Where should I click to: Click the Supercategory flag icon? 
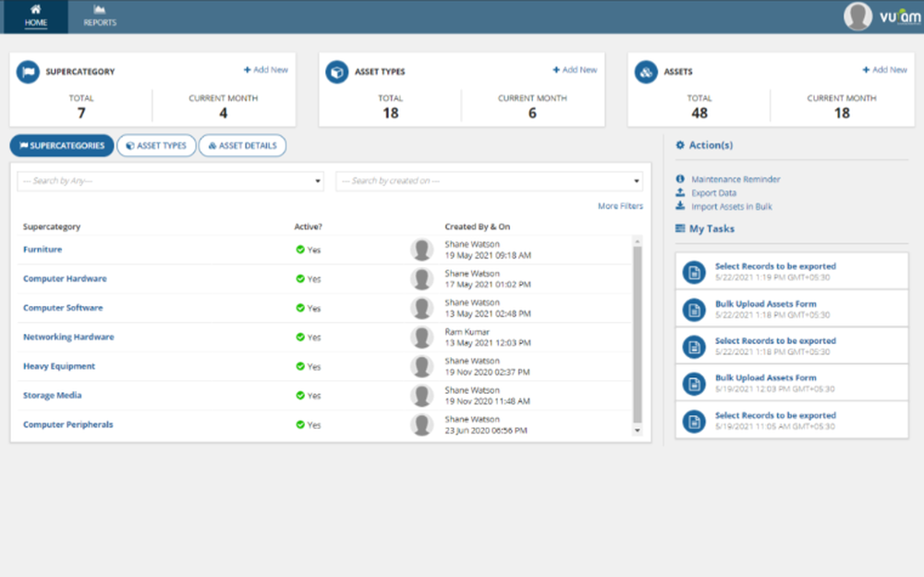[x=28, y=71]
